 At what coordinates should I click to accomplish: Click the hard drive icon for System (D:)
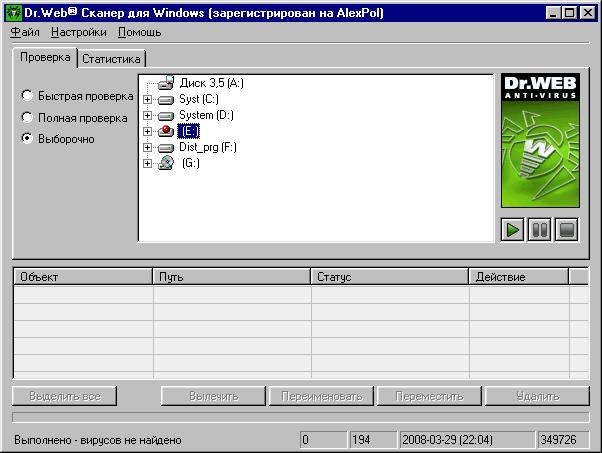tap(166, 116)
